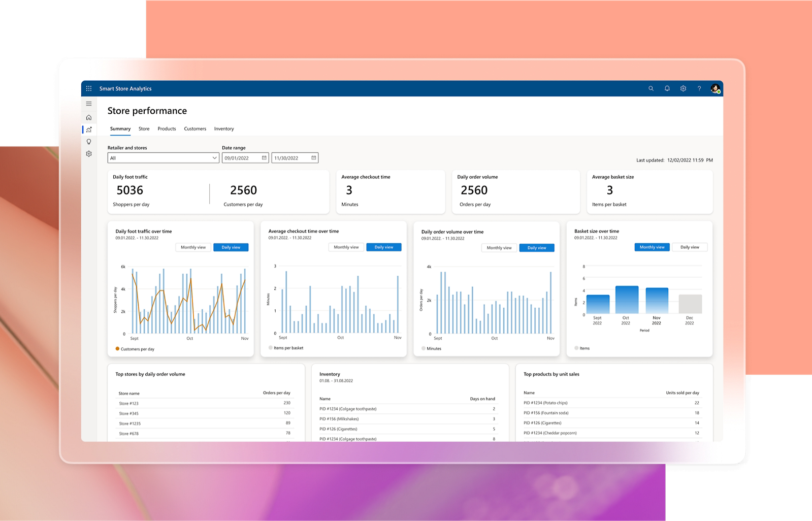Viewport: 812px width, 521px height.
Task: Select Monthly view for Average checkout time chart
Action: (346, 247)
